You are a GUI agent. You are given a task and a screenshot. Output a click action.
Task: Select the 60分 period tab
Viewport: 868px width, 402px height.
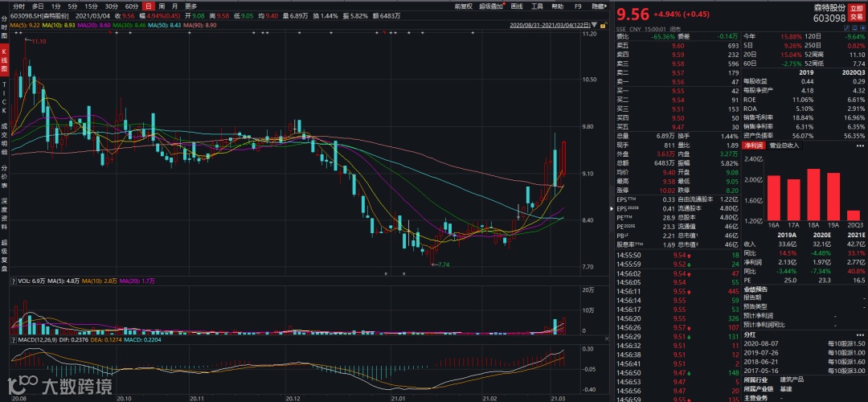click(132, 6)
